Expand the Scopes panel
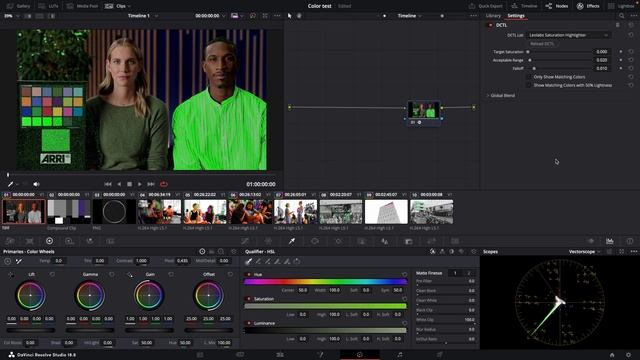The image size is (640, 360). click(x=622, y=252)
